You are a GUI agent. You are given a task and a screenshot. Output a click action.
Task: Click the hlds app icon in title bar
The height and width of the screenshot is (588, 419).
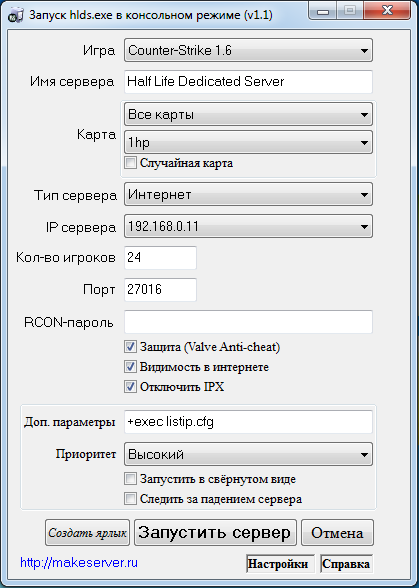pyautogui.click(x=15, y=16)
